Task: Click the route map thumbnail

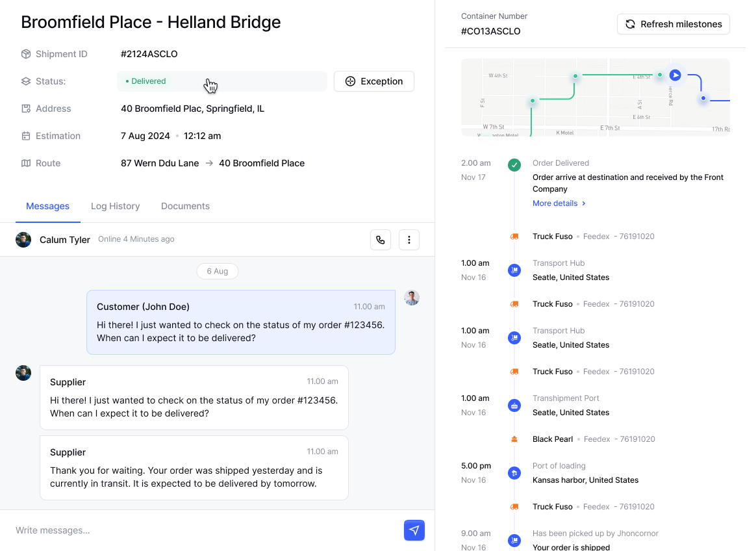Action: point(596,97)
